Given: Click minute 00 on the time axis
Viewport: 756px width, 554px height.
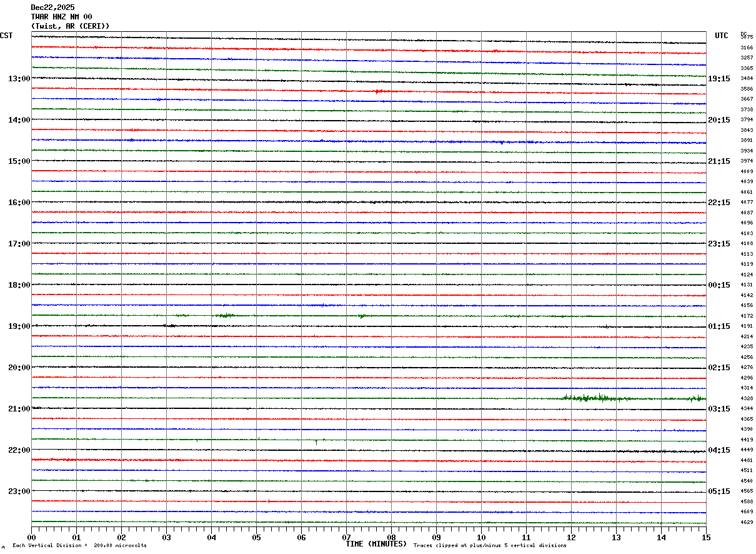Looking at the screenshot, I should tap(31, 537).
